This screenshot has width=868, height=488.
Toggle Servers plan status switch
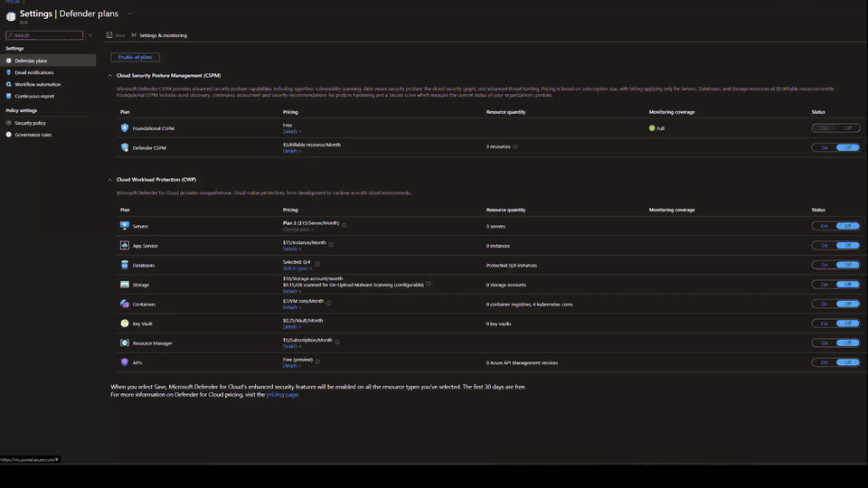tap(835, 226)
